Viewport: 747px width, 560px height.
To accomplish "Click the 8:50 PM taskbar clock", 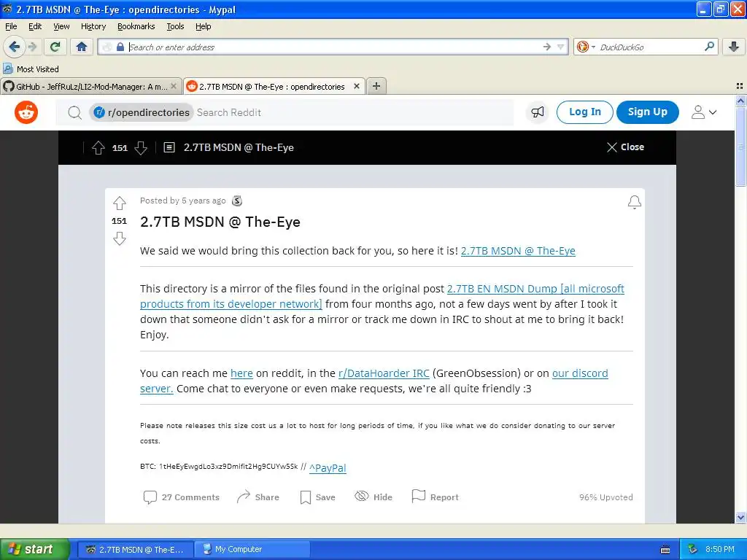I will tap(719, 550).
